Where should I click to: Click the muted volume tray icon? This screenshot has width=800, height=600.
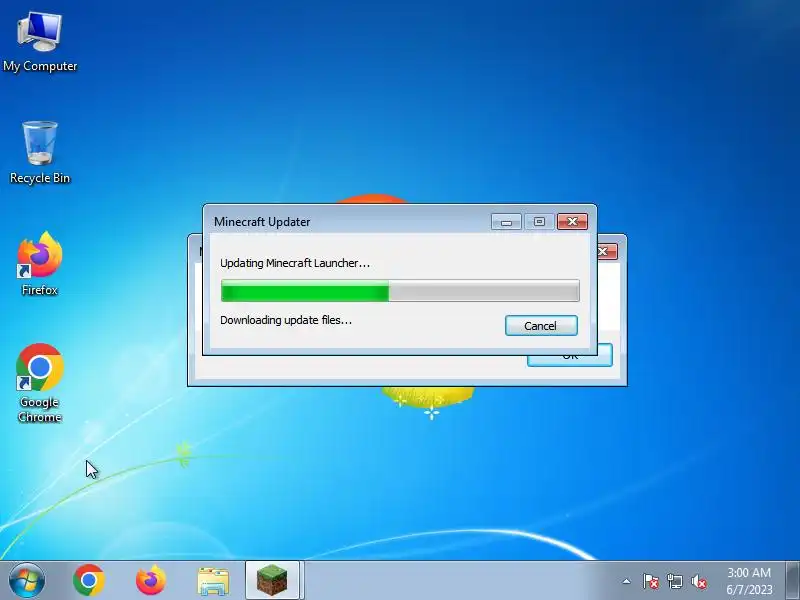tap(698, 581)
